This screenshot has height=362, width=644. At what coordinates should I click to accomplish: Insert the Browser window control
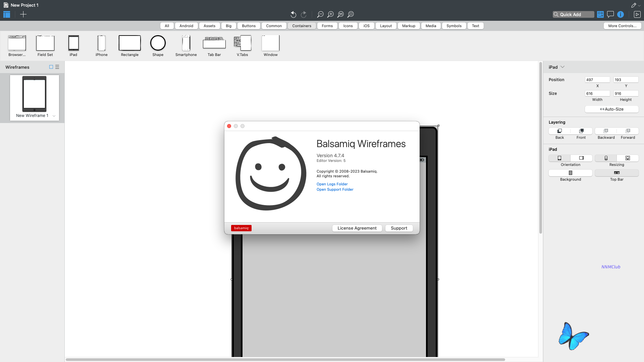click(x=17, y=46)
